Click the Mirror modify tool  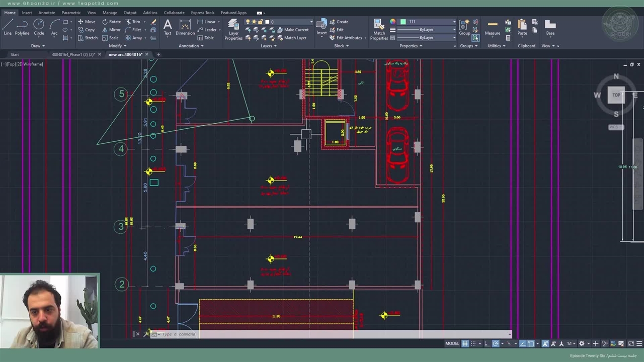coord(111,30)
